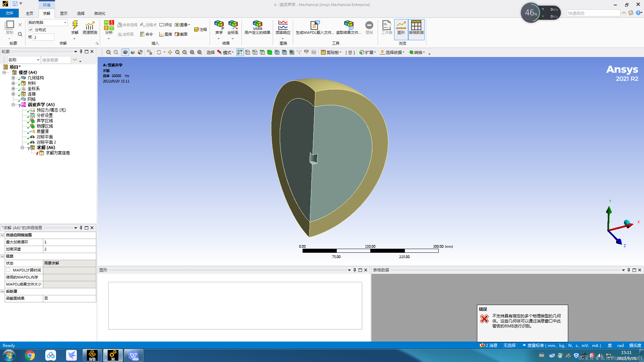The width and height of the screenshot is (644, 362).
Task: Switch to the 选择 selection ribbon tab
Action: pyautogui.click(x=81, y=13)
